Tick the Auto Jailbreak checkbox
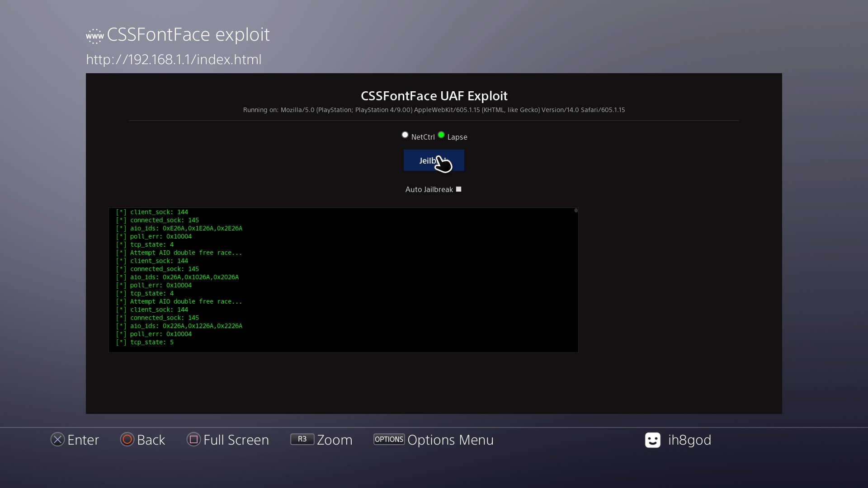 (458, 189)
